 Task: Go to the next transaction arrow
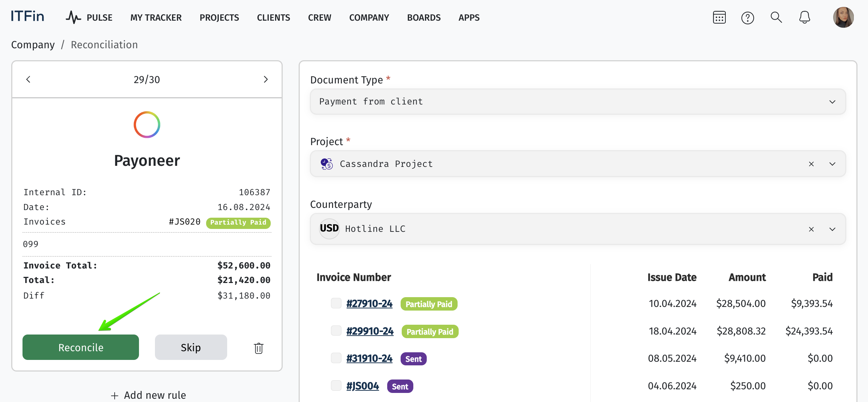[x=266, y=79]
